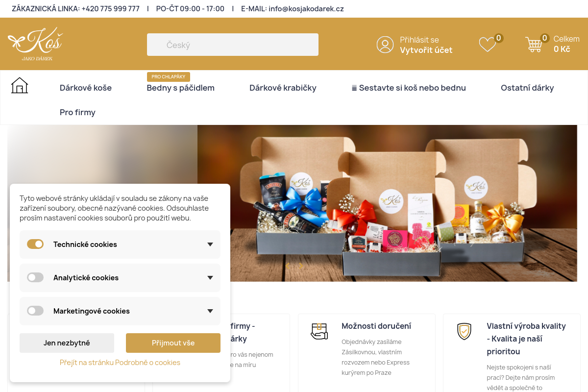
Task: Choose the Jen nezbytné button
Action: (x=67, y=343)
